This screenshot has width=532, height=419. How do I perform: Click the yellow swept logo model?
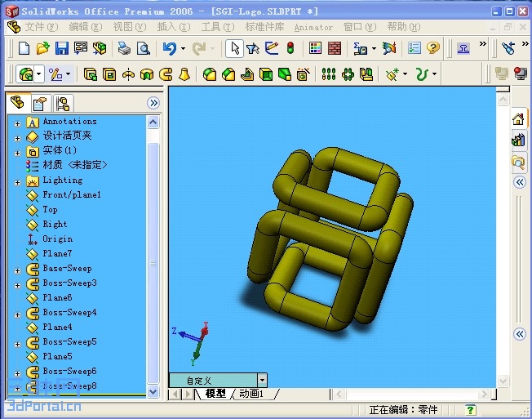click(x=330, y=238)
